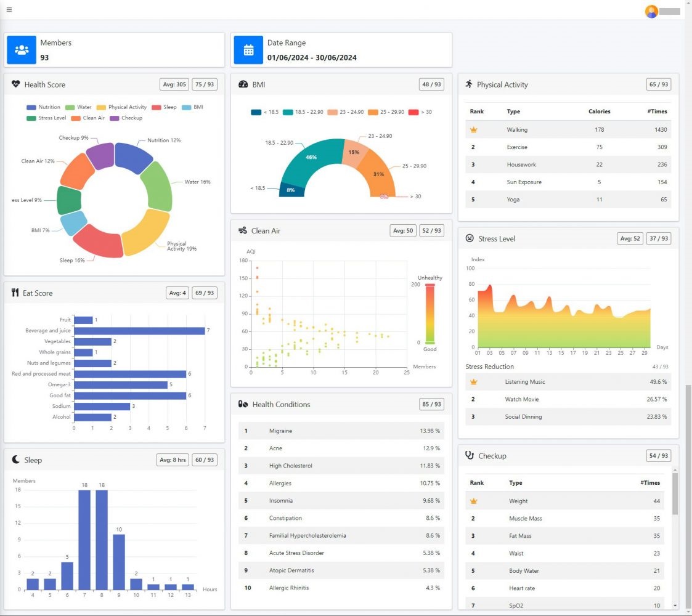Open the hamburger menu
This screenshot has height=616, width=692.
9,10
